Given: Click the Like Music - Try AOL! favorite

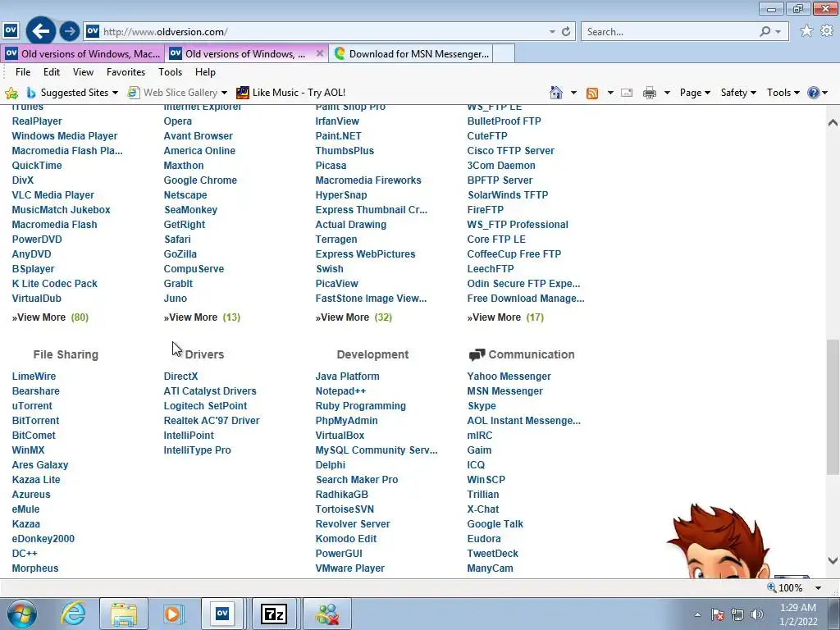Looking at the screenshot, I should point(291,93).
